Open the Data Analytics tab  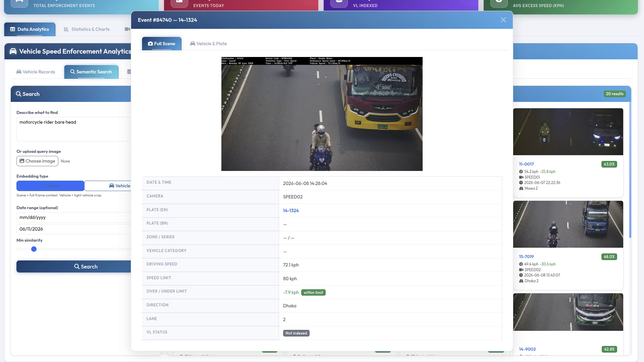(x=30, y=29)
